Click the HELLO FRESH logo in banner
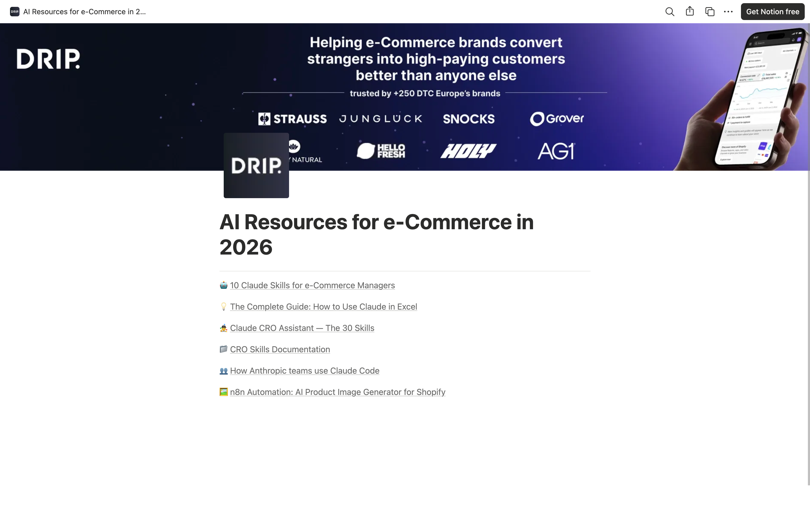Image resolution: width=810 pixels, height=532 pixels. coord(381,151)
